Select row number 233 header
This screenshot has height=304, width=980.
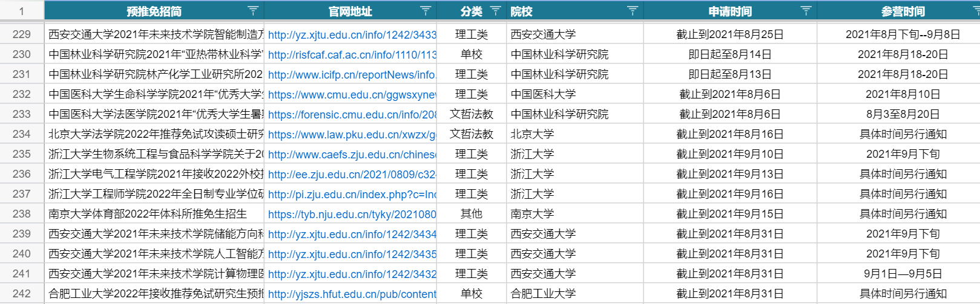click(x=22, y=114)
